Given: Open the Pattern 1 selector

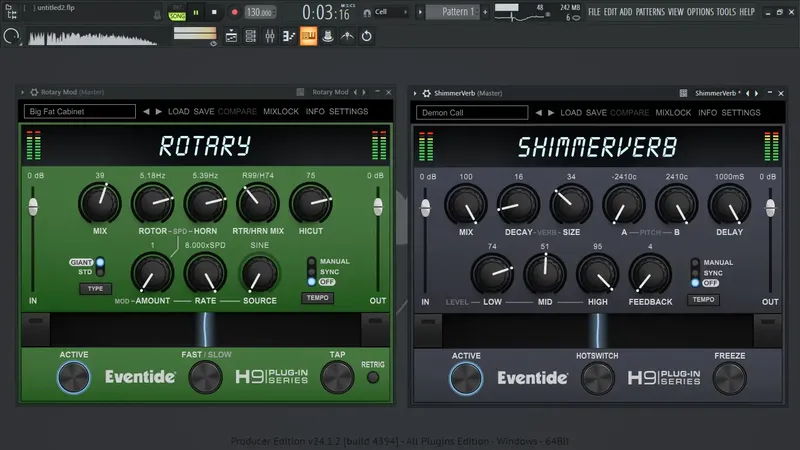Looking at the screenshot, I should tap(453, 12).
